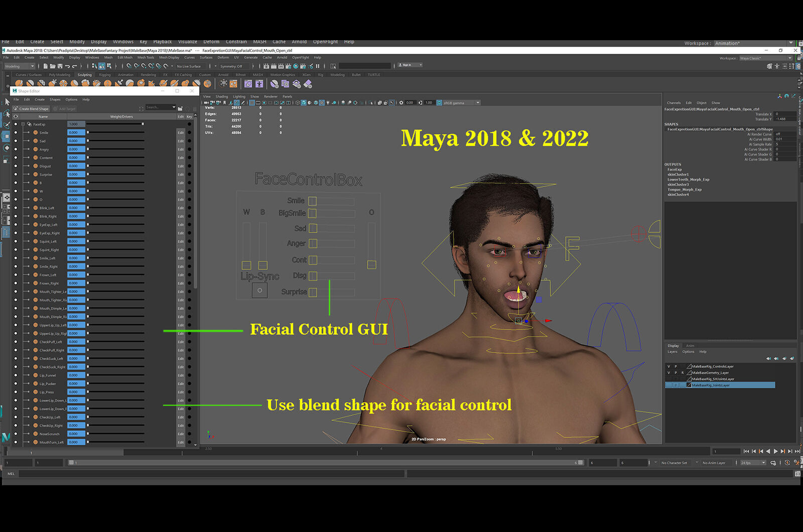
Task: Go to end of playback range
Action: pos(797,451)
